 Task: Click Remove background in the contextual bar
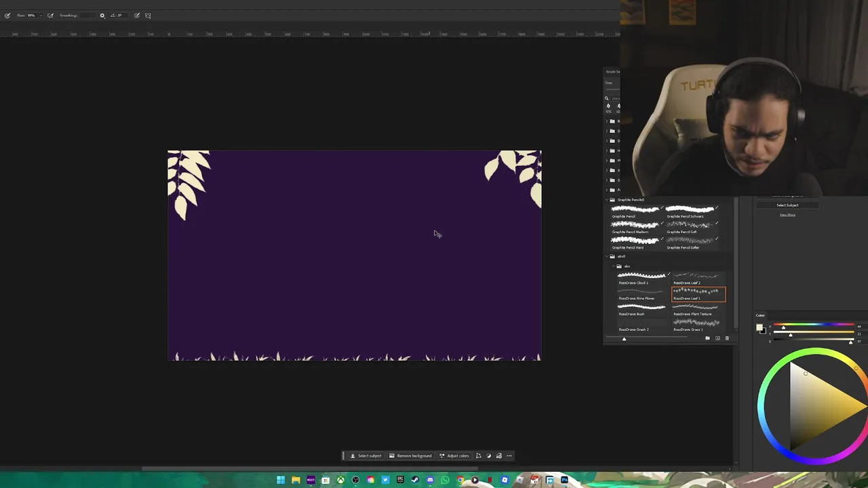click(410, 455)
